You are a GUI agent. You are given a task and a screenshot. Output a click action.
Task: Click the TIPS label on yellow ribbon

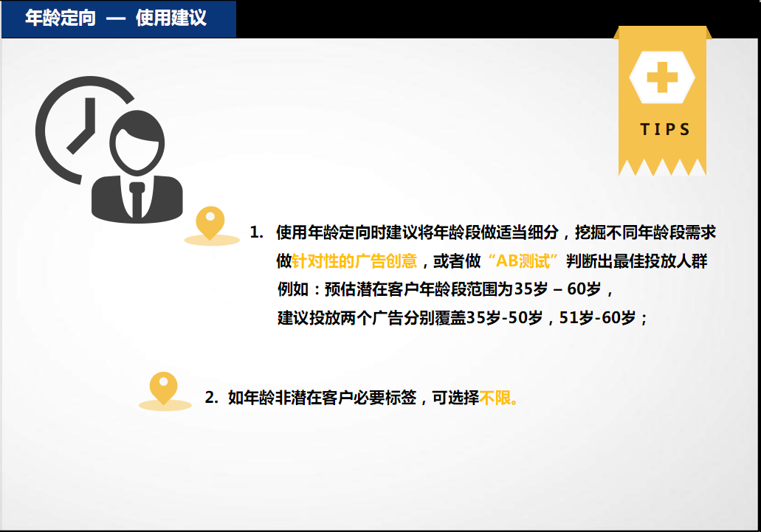click(x=664, y=130)
